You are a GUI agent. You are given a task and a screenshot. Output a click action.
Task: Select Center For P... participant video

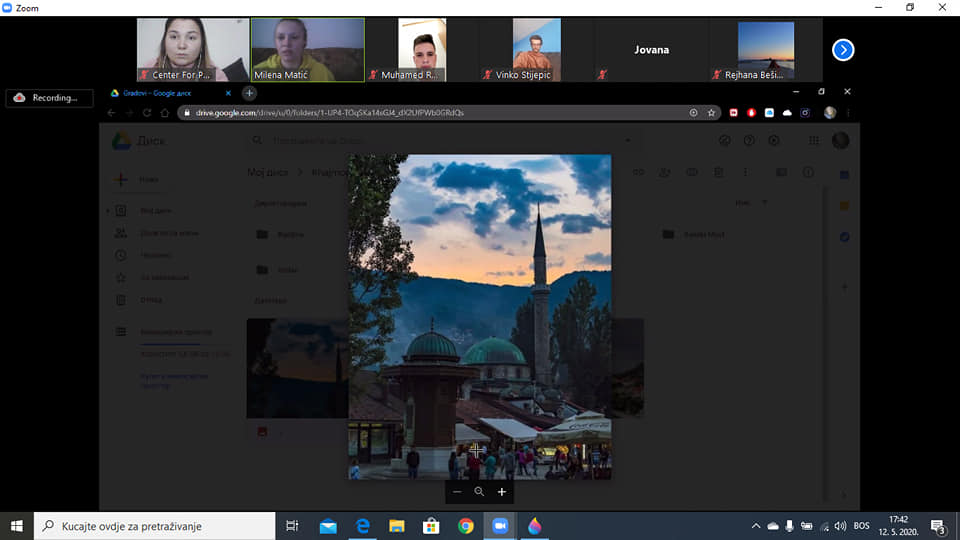pyautogui.click(x=193, y=50)
